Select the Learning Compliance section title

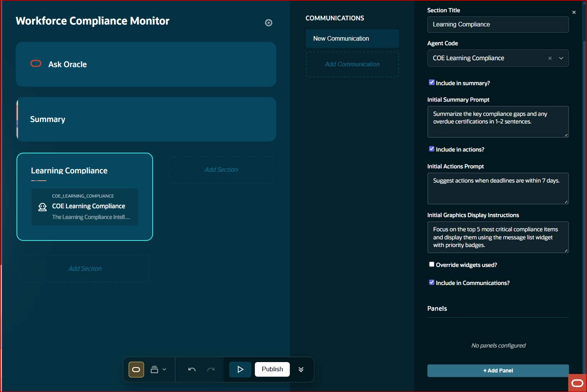(69, 171)
